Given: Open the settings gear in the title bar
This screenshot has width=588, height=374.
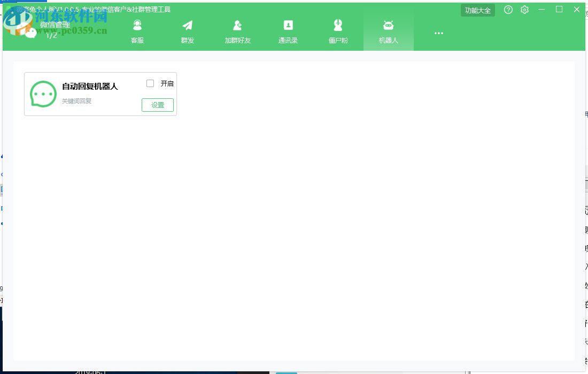Looking at the screenshot, I should click(x=524, y=10).
